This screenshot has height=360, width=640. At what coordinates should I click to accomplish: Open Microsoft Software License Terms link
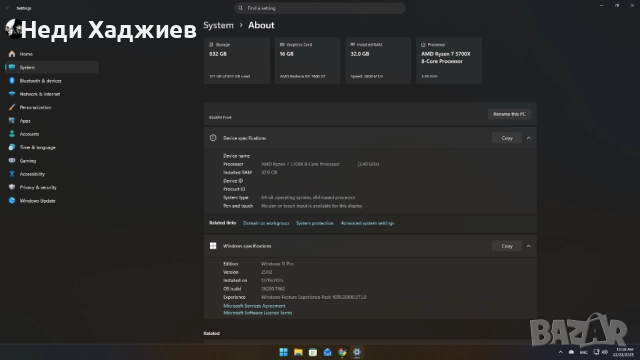[258, 313]
